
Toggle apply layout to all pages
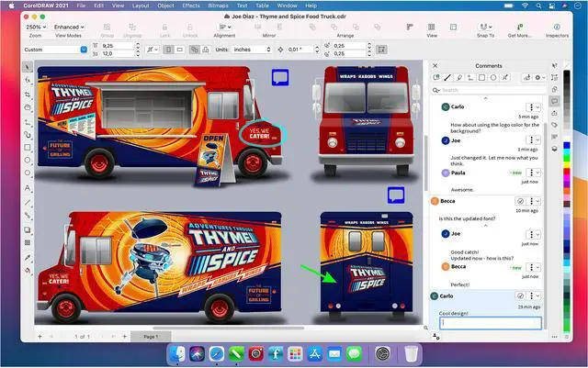pos(194,50)
